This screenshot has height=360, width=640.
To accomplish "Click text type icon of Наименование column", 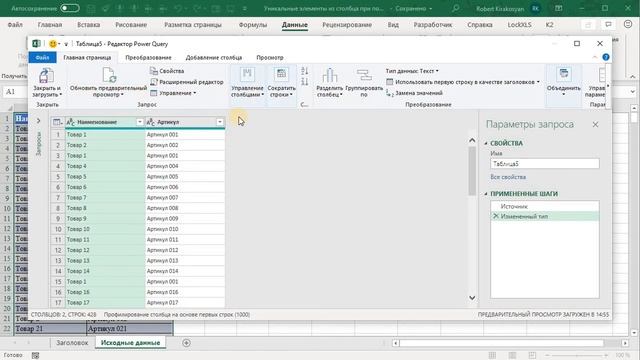I will 71,122.
